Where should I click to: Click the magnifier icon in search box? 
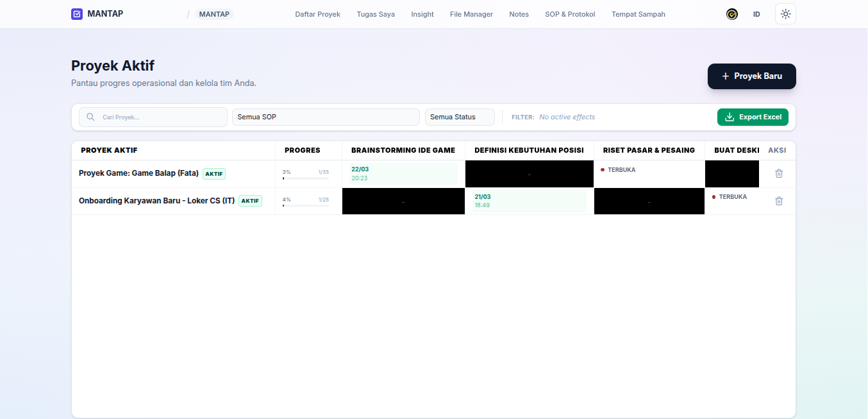[x=90, y=117]
